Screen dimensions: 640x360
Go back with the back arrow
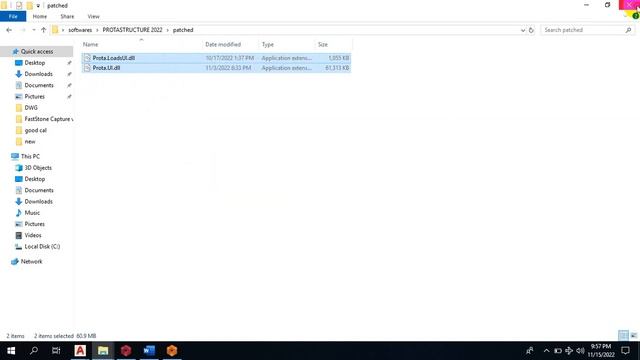pos(9,30)
